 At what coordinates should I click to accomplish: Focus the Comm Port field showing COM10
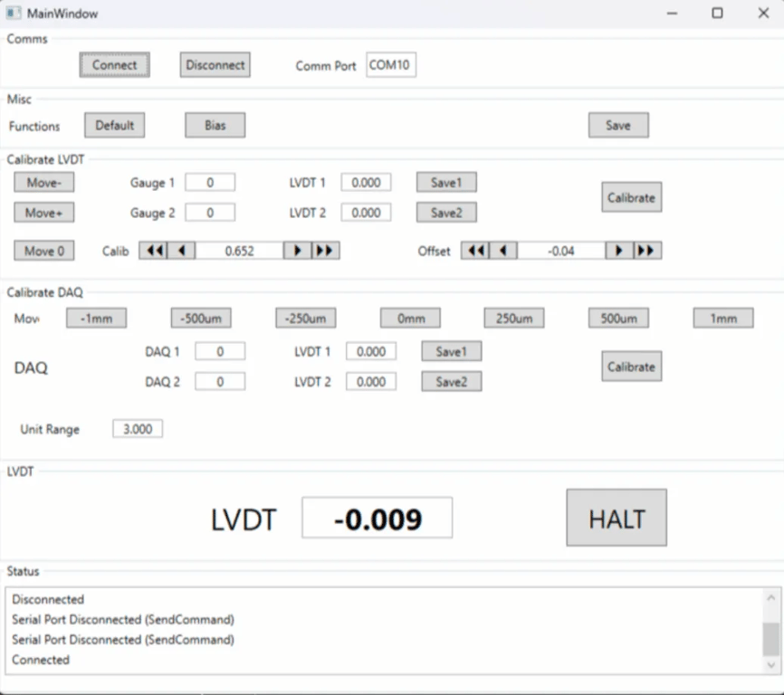pyautogui.click(x=391, y=65)
